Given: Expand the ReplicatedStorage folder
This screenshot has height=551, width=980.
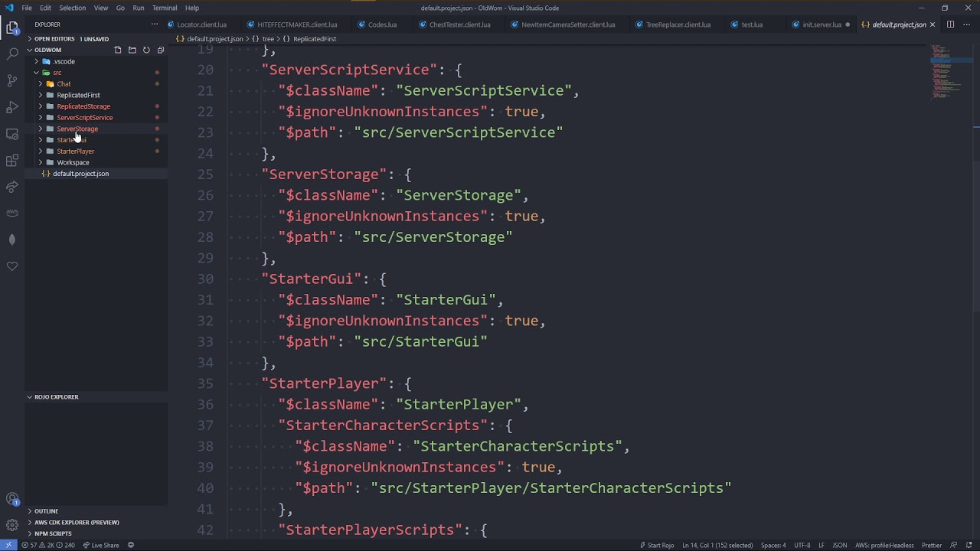Looking at the screenshot, I should click(83, 106).
